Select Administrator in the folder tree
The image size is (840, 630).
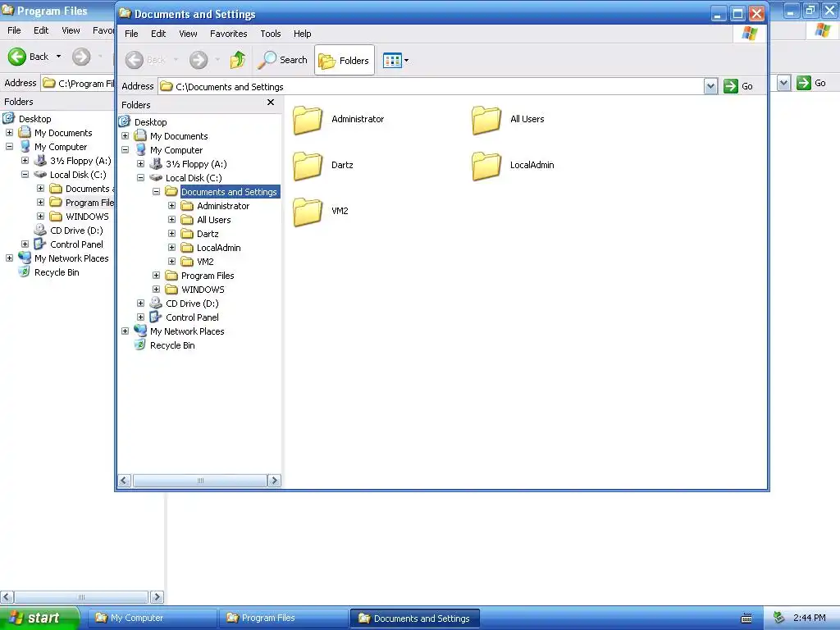(x=223, y=206)
